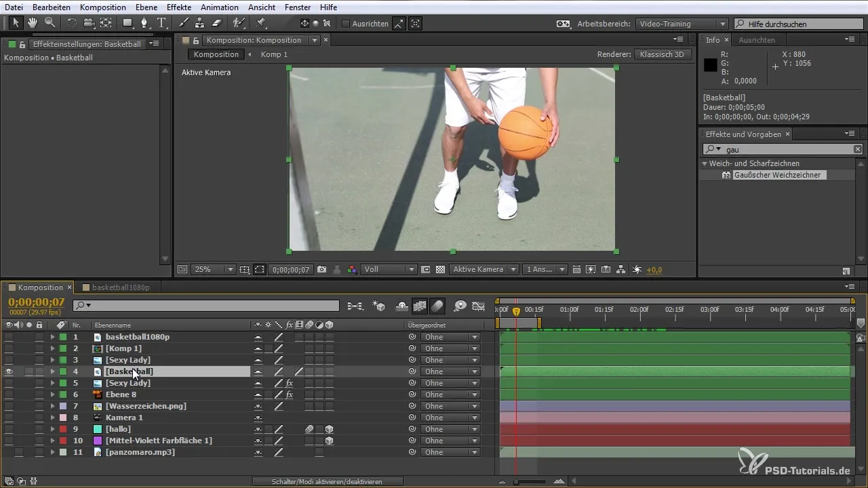
Task: Toggle the motion blur switch for timeline
Action: [x=437, y=306]
